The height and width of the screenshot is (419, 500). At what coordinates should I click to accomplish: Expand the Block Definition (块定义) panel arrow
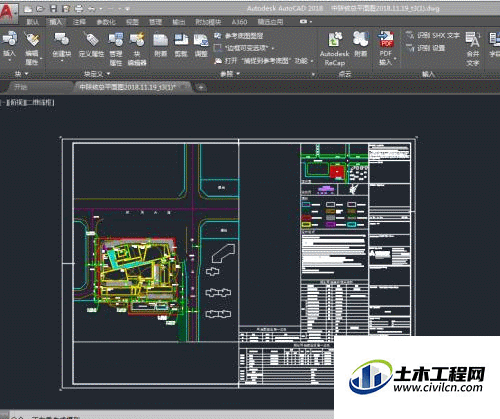pyautogui.click(x=108, y=74)
